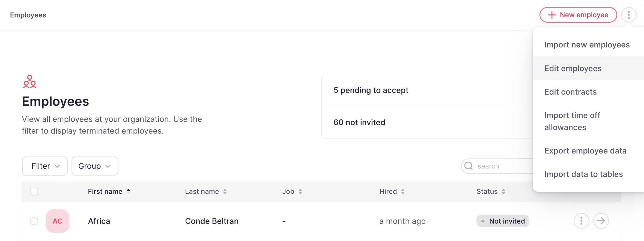Select Import new employees from the menu
Viewport: 644px width, 241px height.
(x=587, y=45)
